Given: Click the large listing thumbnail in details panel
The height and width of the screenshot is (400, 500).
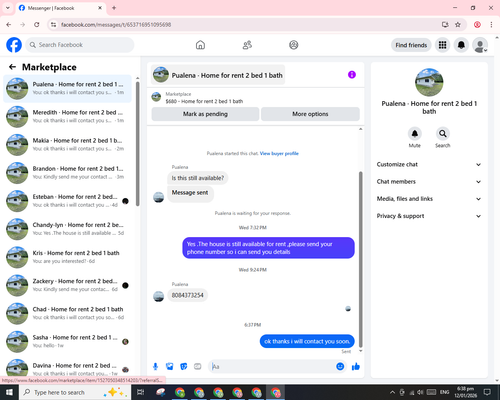Looking at the screenshot, I should point(429,82).
